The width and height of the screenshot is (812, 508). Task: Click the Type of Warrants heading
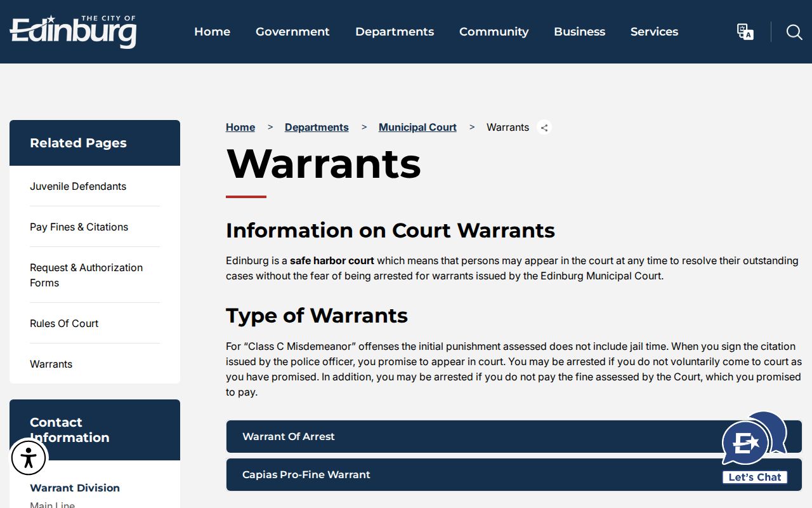click(x=317, y=316)
